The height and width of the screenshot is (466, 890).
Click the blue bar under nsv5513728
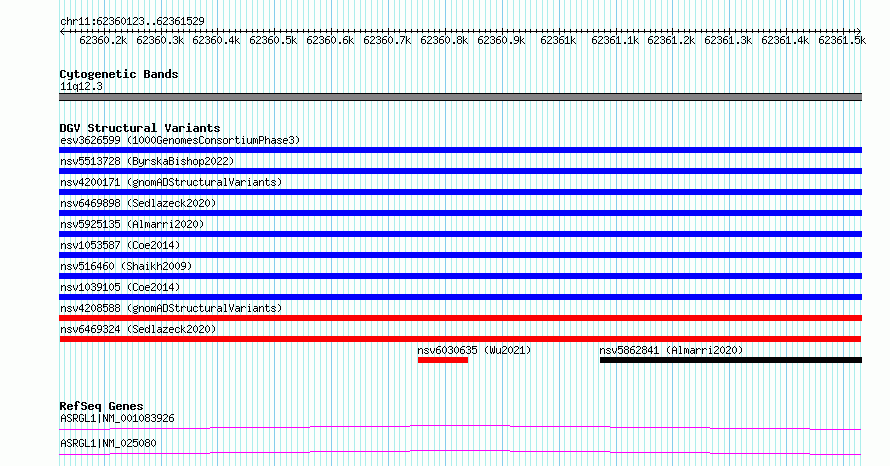[460, 171]
